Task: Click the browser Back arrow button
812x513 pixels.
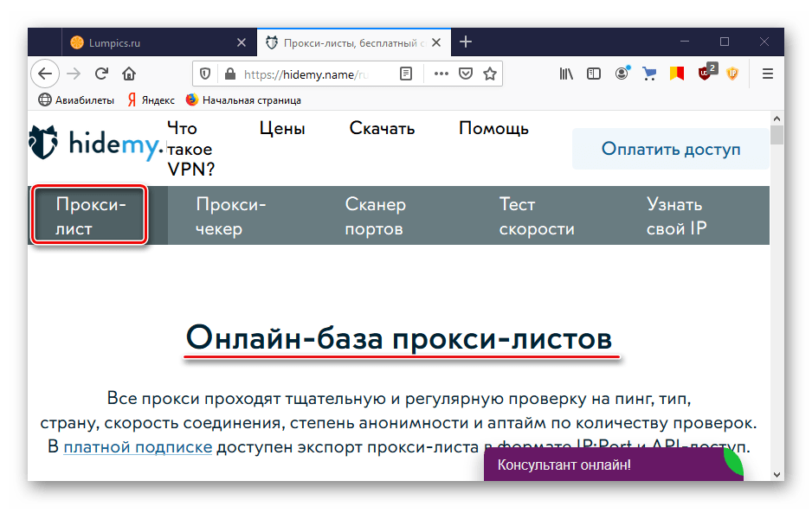Action: click(46, 74)
